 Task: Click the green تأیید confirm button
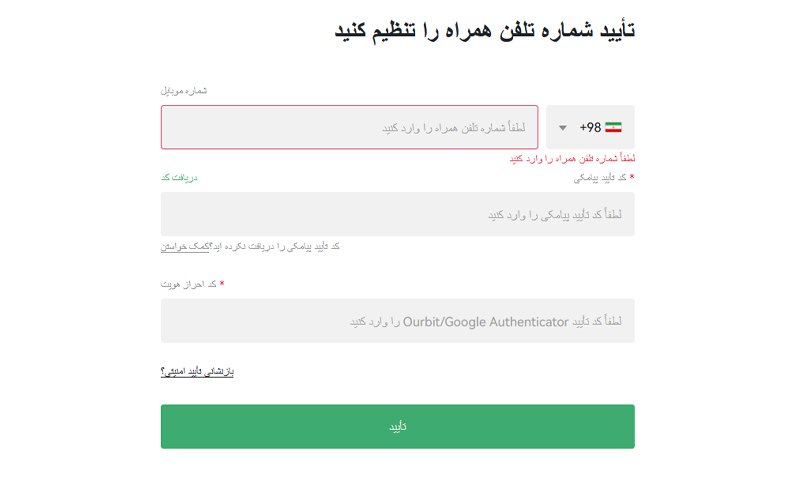click(398, 427)
